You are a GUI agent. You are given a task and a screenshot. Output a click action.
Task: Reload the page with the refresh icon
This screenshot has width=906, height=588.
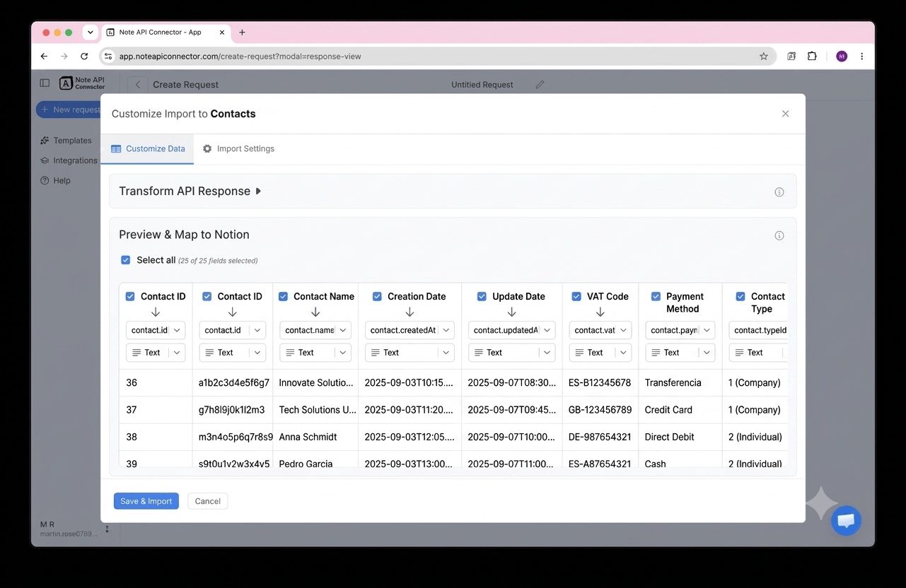(x=84, y=57)
